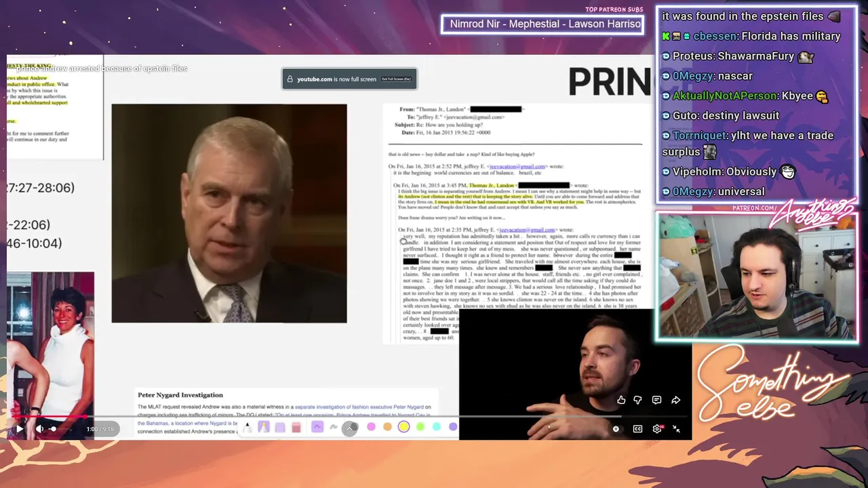
Task: Click the 1:00 / 9:18 time display
Action: 101,428
